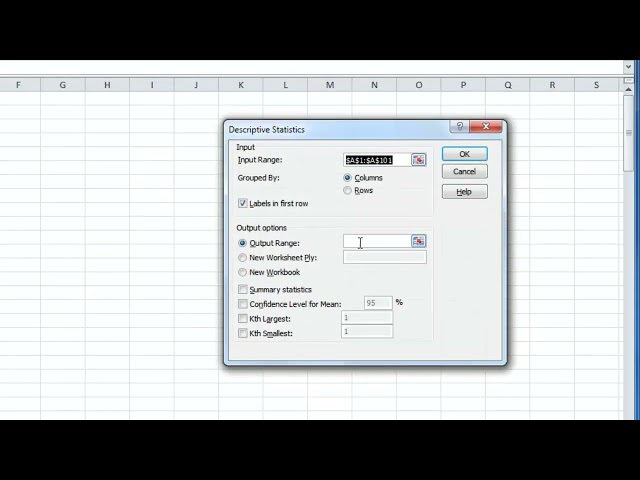
Task: Close the Descriptive Statistics dialog
Action: pos(486,127)
